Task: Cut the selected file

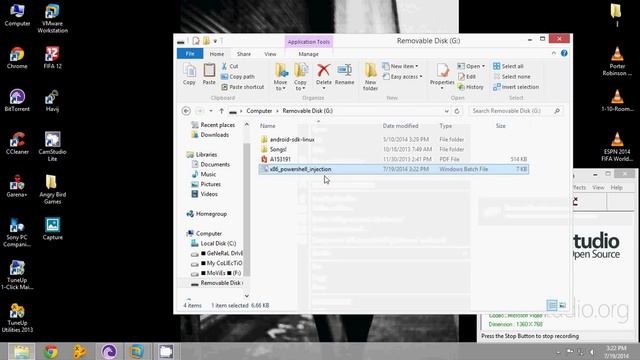Action: [x=230, y=66]
